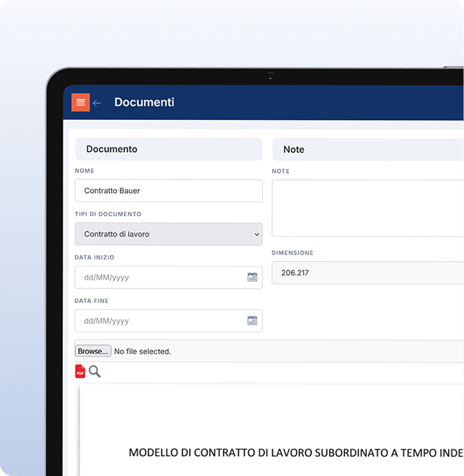Click the back arrow in header
This screenshot has width=464, height=476.
(x=97, y=103)
